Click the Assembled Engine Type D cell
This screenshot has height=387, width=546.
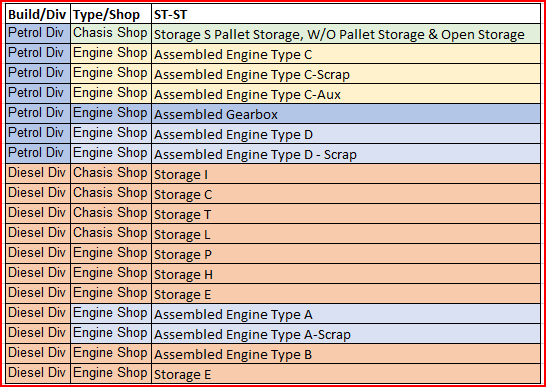click(x=346, y=133)
